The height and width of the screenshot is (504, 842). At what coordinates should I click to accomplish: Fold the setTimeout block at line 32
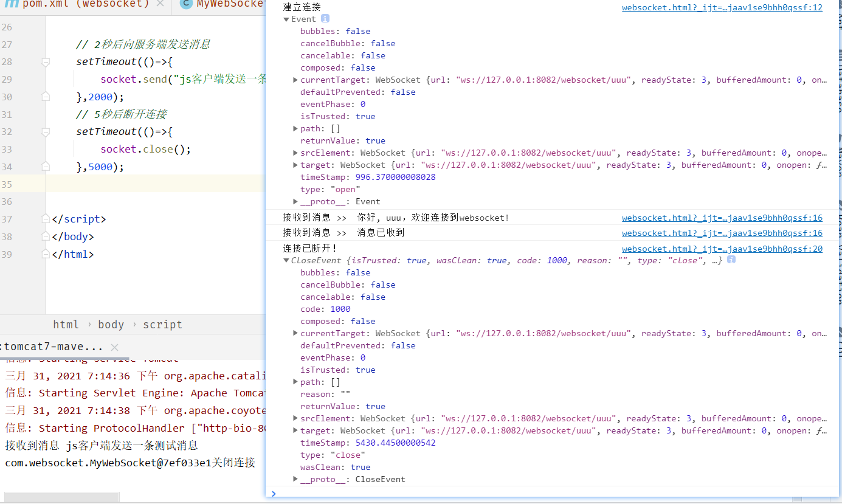46,132
